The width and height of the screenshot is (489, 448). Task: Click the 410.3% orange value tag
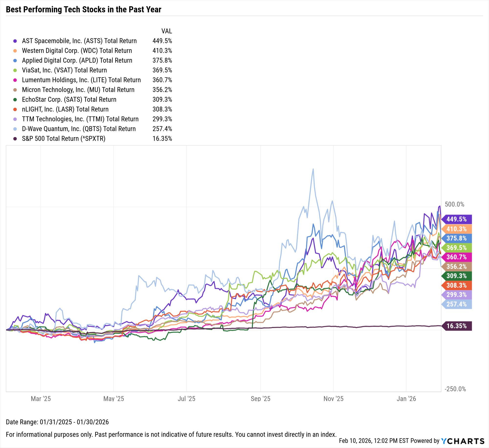[456, 229]
